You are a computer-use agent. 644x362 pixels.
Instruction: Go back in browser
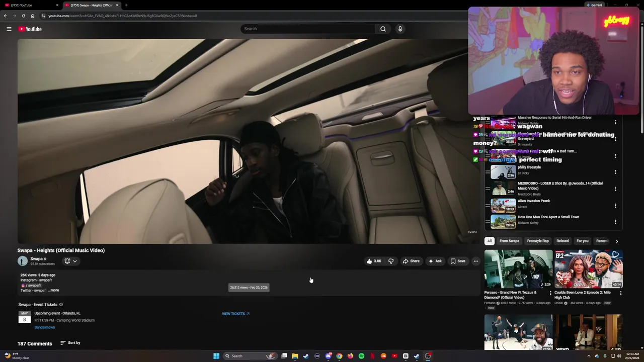(x=6, y=16)
